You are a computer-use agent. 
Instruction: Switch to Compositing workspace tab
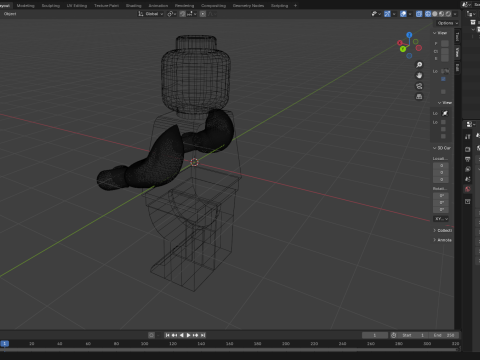click(x=213, y=5)
